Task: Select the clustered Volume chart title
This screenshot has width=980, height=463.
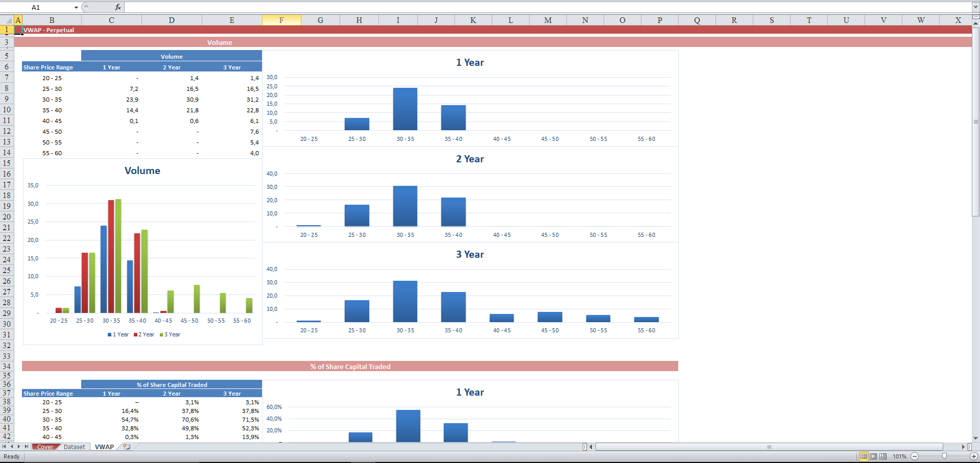Action: pyautogui.click(x=142, y=170)
